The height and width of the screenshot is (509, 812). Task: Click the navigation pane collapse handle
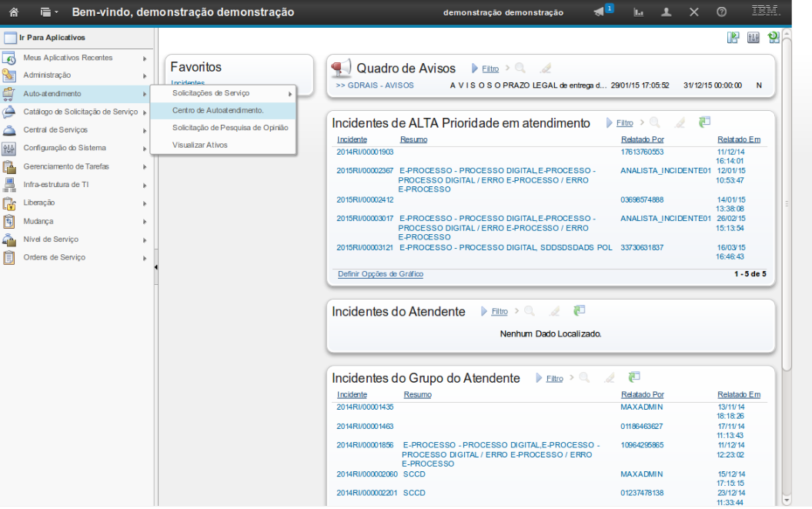click(156, 267)
